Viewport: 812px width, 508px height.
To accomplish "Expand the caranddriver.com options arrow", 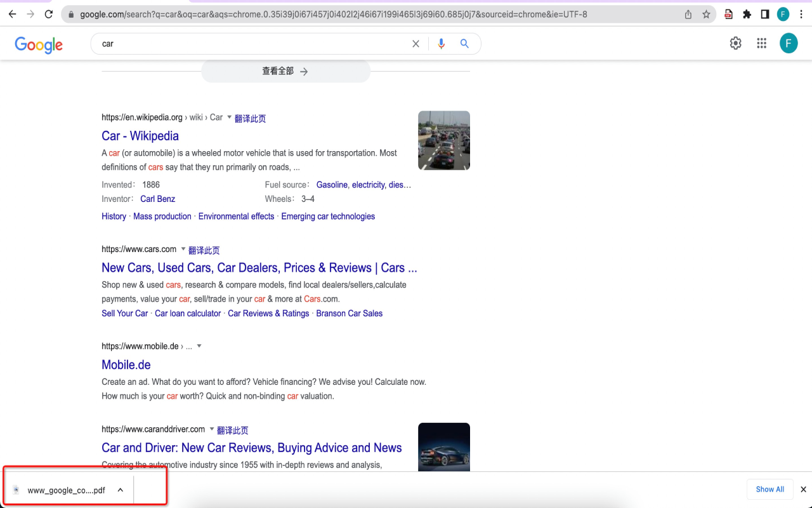I will (x=212, y=429).
